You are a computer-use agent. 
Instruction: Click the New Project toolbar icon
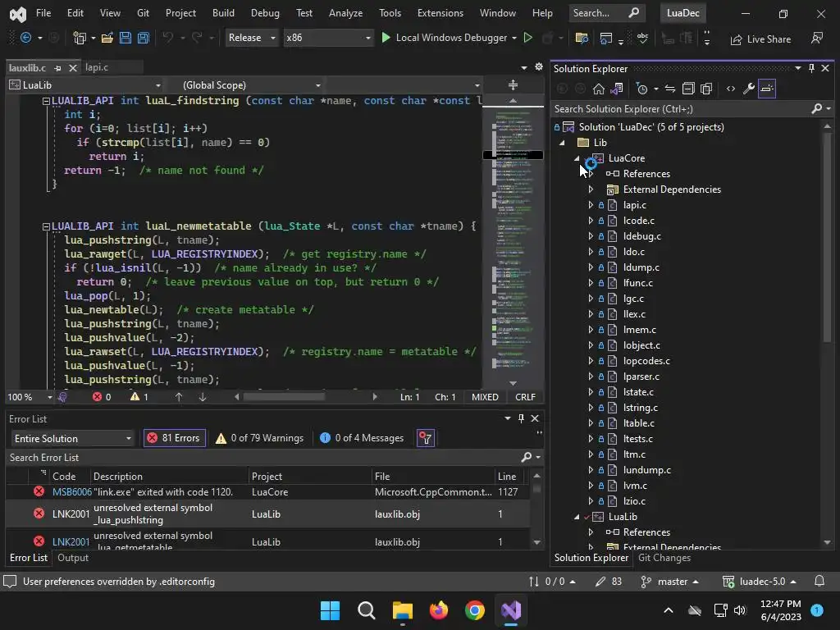pyautogui.click(x=80, y=38)
